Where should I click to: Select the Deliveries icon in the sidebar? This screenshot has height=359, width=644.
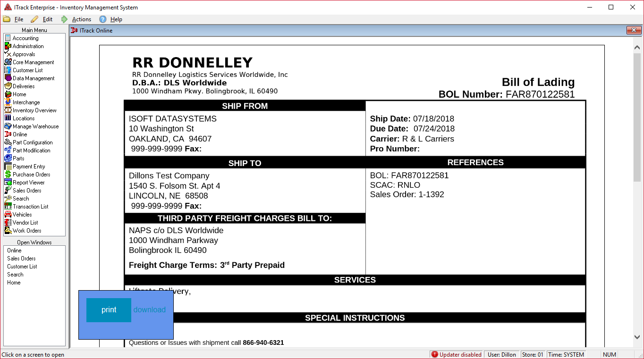(8, 86)
